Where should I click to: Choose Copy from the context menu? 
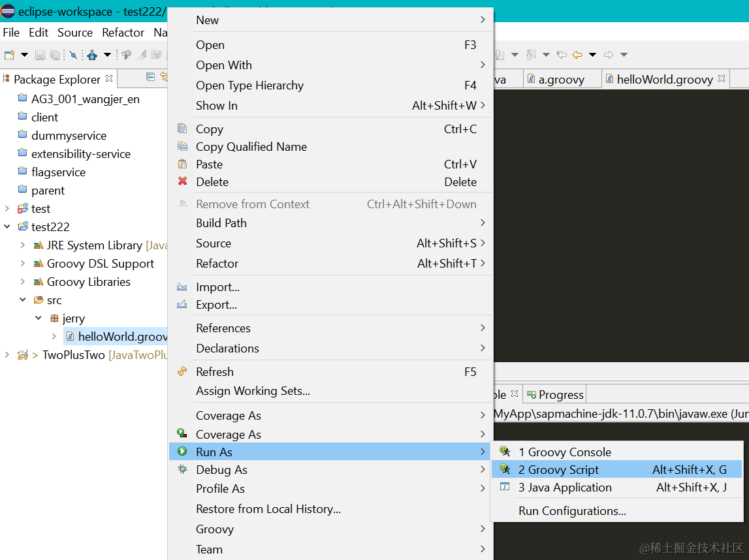[x=330, y=129]
